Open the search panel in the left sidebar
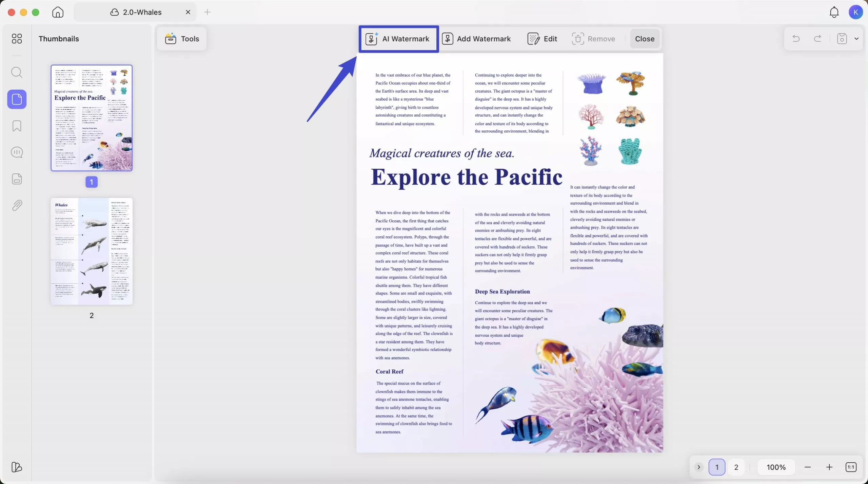 [17, 73]
